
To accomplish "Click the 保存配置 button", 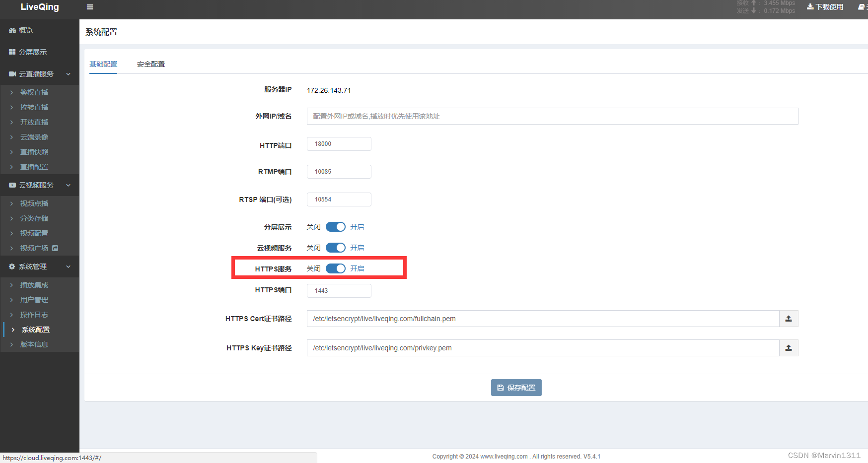I will click(x=516, y=388).
